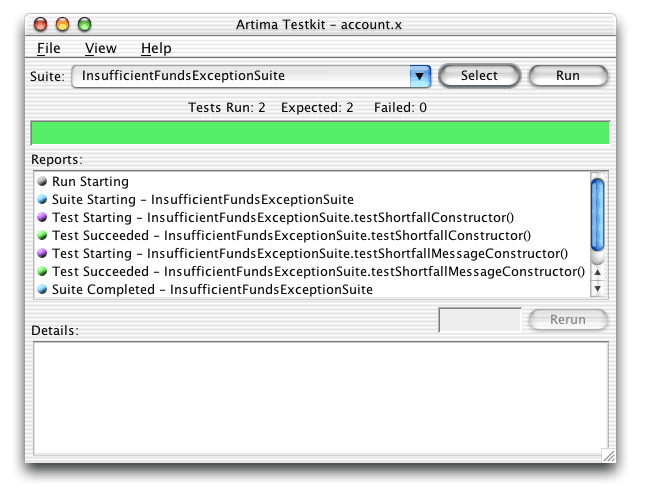
Task: Click the Select button
Action: [479, 76]
